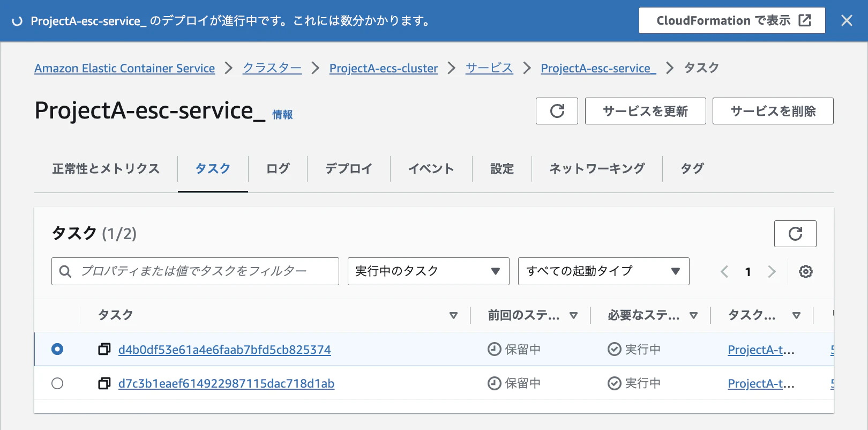Click the 保留中 status text in the d7c3b1ea row
The image size is (868, 430).
pyautogui.click(x=522, y=383)
